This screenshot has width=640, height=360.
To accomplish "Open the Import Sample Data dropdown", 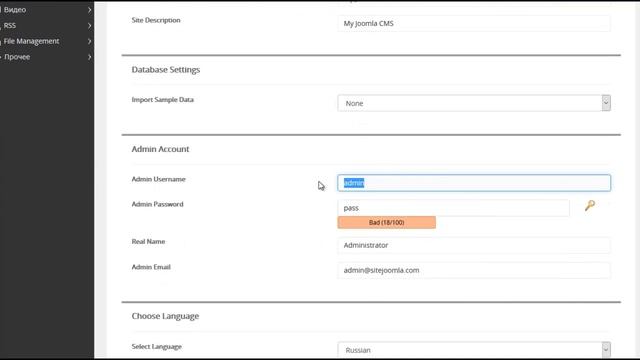I will click(x=474, y=103).
